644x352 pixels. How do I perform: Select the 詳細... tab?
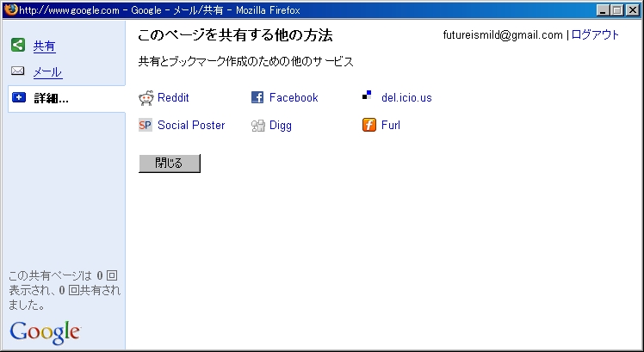point(51,99)
